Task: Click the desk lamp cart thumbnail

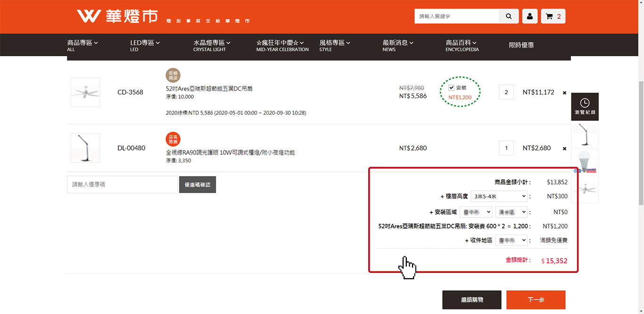Action: 85,148
